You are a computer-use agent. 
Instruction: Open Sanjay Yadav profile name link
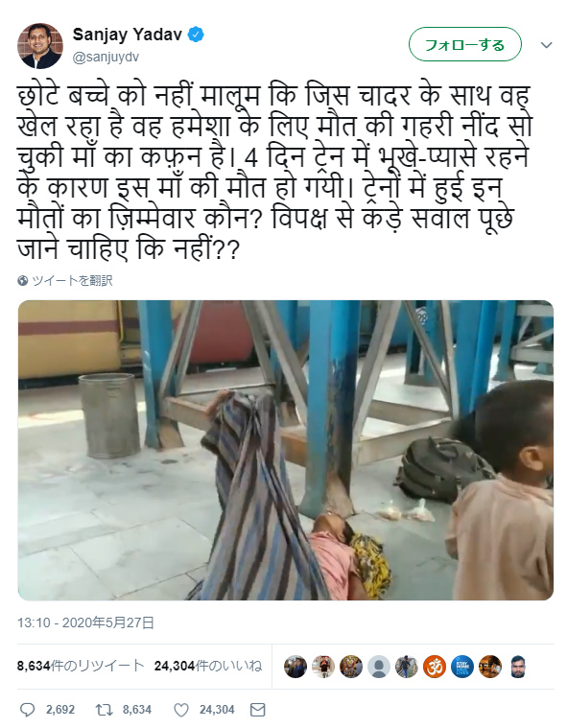[128, 35]
